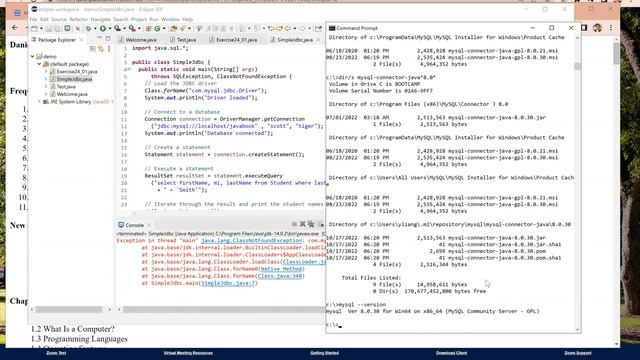Viewport: 640px width, 360px height.
Task: Open the browser hamburger menu icon
Action: (x=17, y=13)
